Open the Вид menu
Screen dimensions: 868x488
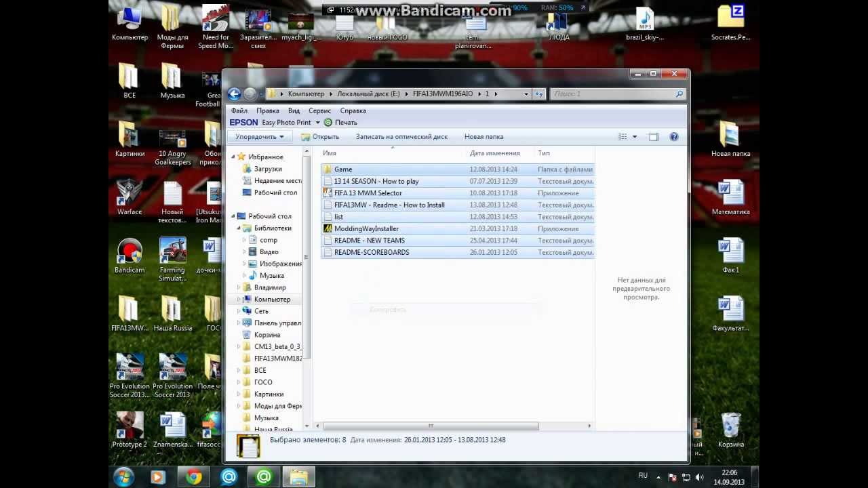(294, 110)
